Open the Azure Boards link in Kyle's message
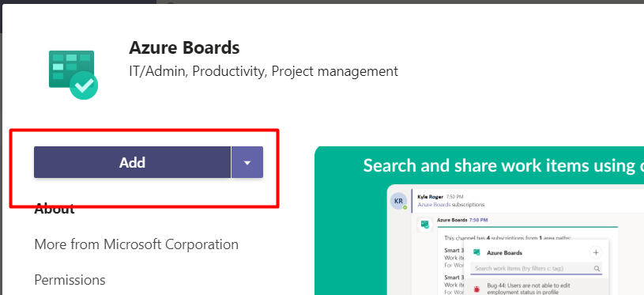 (434, 204)
